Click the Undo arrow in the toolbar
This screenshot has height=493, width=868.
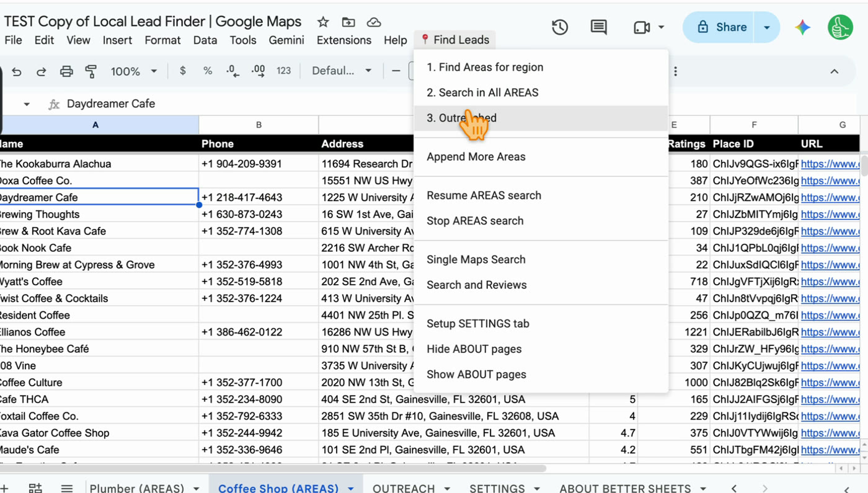point(17,71)
